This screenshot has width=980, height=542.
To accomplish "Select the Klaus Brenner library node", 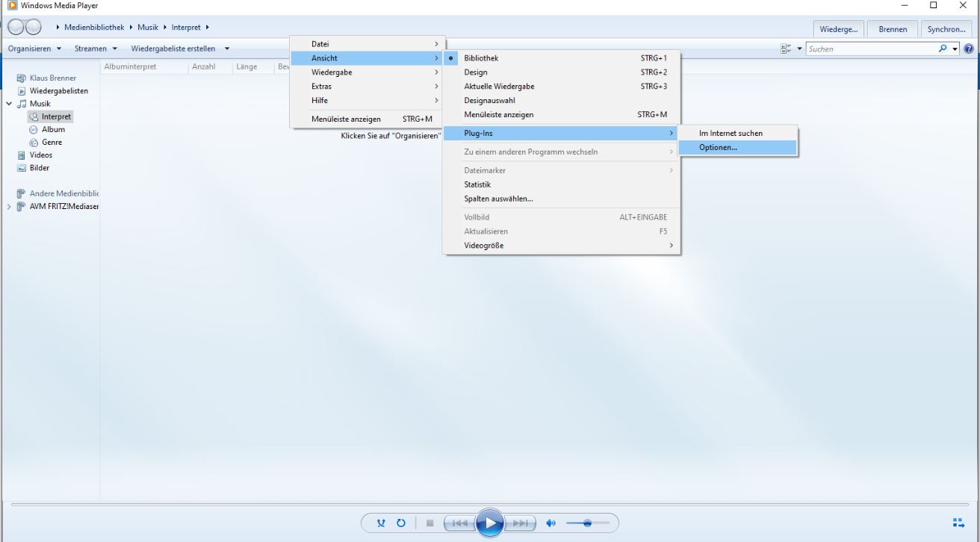I will tap(46, 78).
